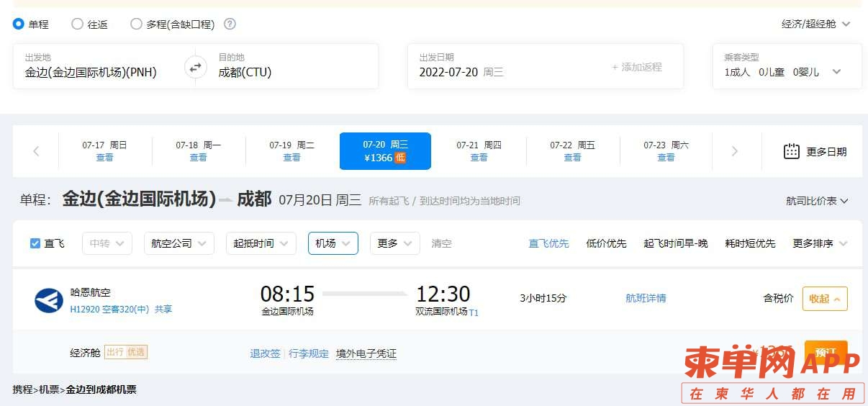Screen dimensions: 868x406
Task: Open the 更多日期 calendar icon
Action: pyautogui.click(x=791, y=151)
